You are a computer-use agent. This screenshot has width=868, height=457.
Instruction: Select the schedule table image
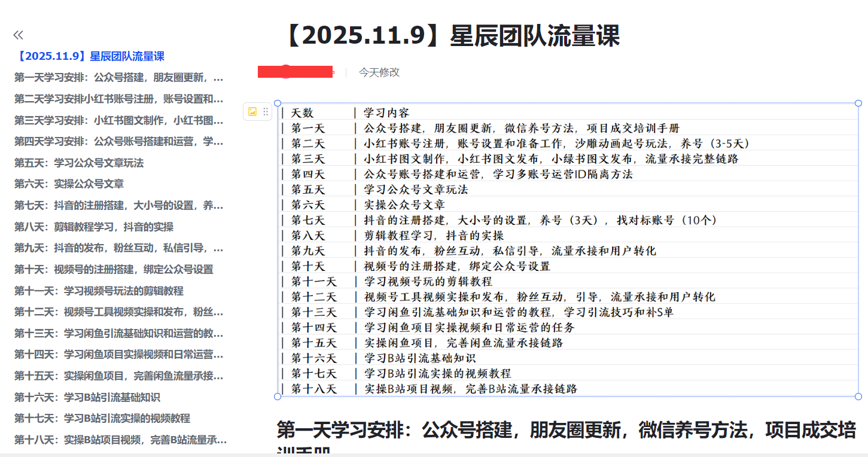(x=568, y=250)
